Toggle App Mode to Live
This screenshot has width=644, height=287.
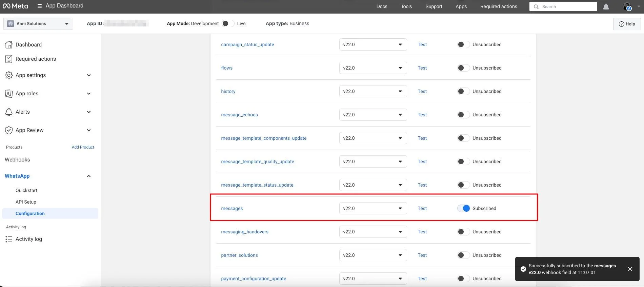point(228,23)
